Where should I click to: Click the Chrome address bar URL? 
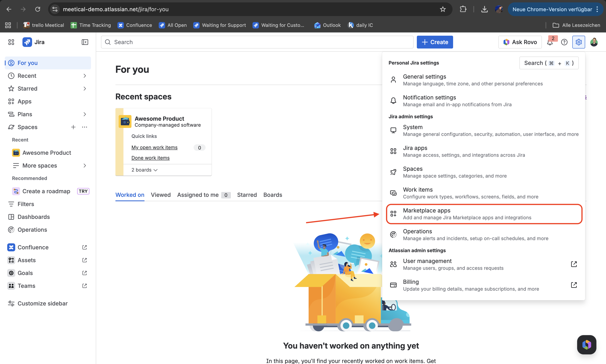[x=115, y=9]
